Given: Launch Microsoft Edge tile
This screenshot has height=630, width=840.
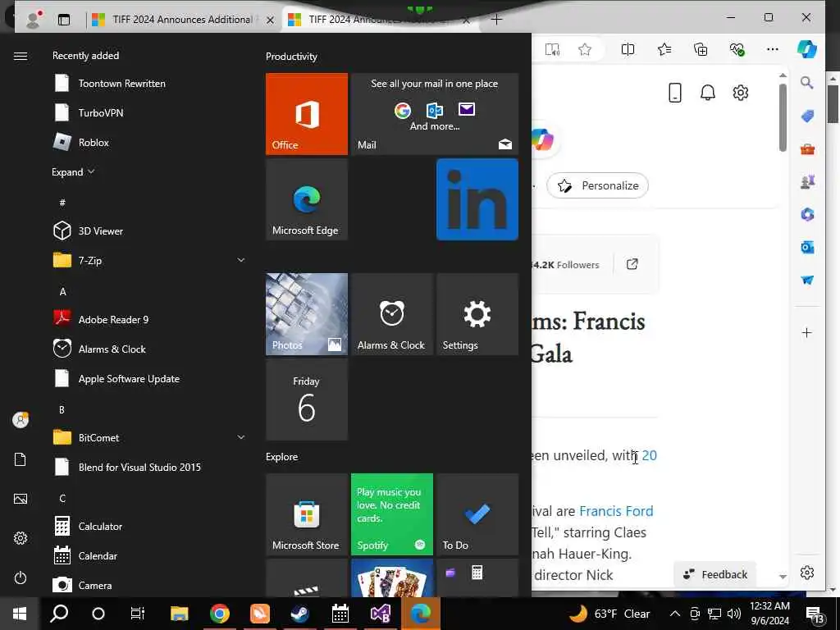Looking at the screenshot, I should (307, 199).
